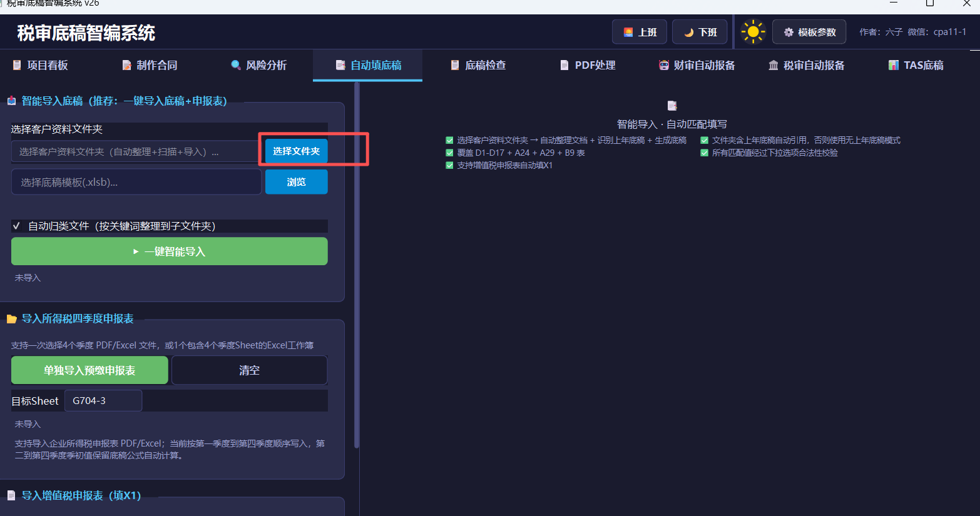The width and height of the screenshot is (980, 516).
Task: Click the 清空 button
Action: coord(250,370)
